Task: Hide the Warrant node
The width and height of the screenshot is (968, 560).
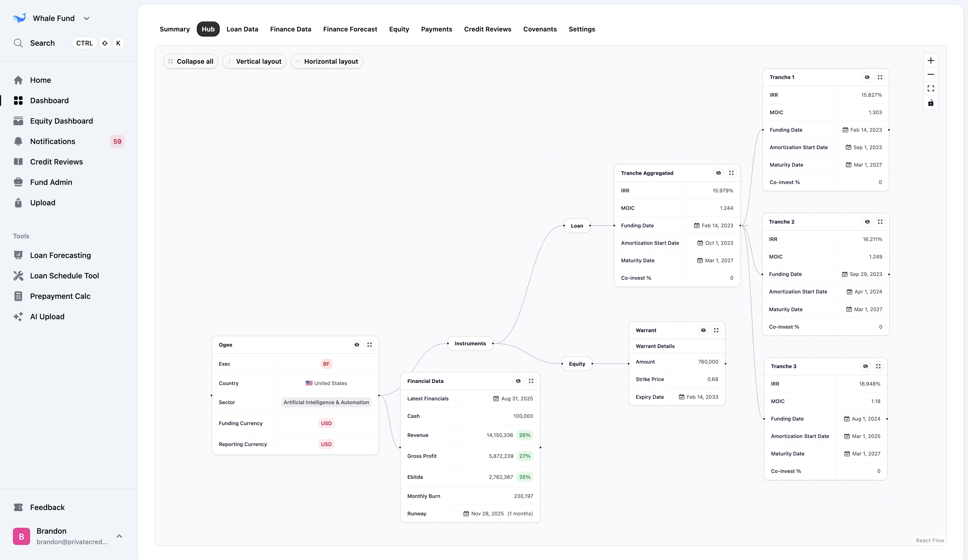Action: (x=703, y=330)
